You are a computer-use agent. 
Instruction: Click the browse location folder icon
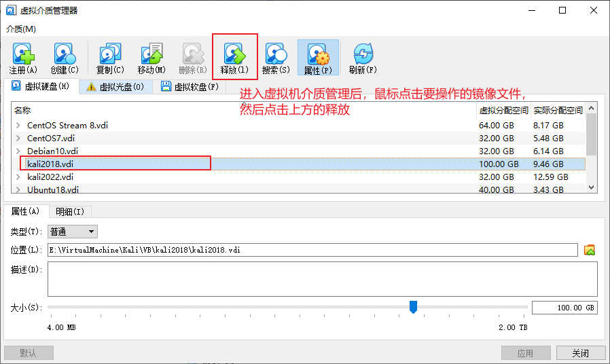click(x=589, y=250)
